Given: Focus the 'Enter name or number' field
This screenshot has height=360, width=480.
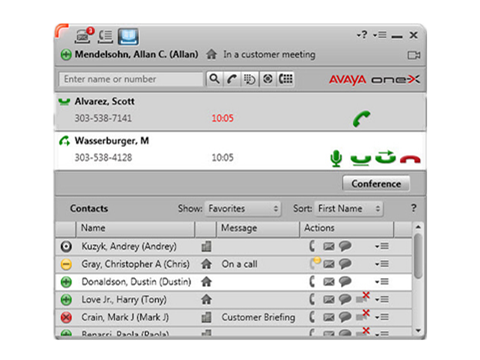Looking at the screenshot, I should (x=131, y=79).
